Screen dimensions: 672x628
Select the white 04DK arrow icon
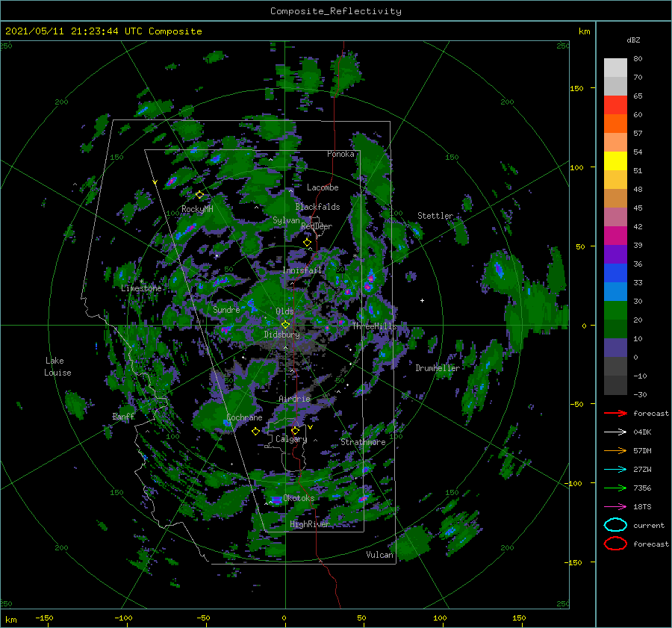click(615, 432)
